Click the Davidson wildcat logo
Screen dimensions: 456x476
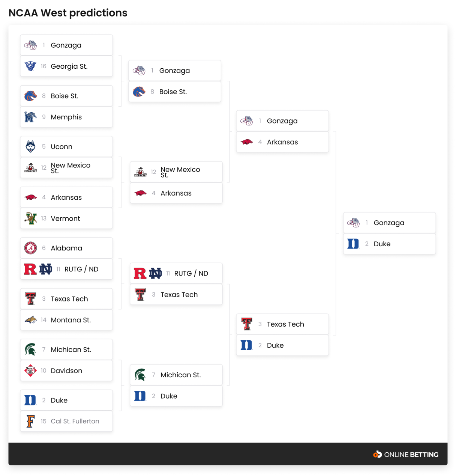coord(30,371)
